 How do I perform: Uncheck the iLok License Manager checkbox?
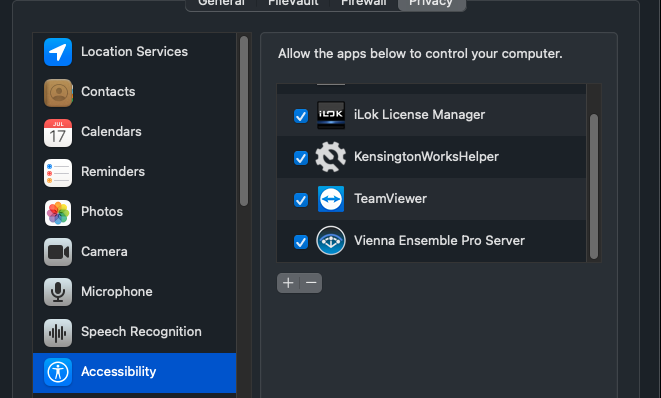[x=301, y=116]
